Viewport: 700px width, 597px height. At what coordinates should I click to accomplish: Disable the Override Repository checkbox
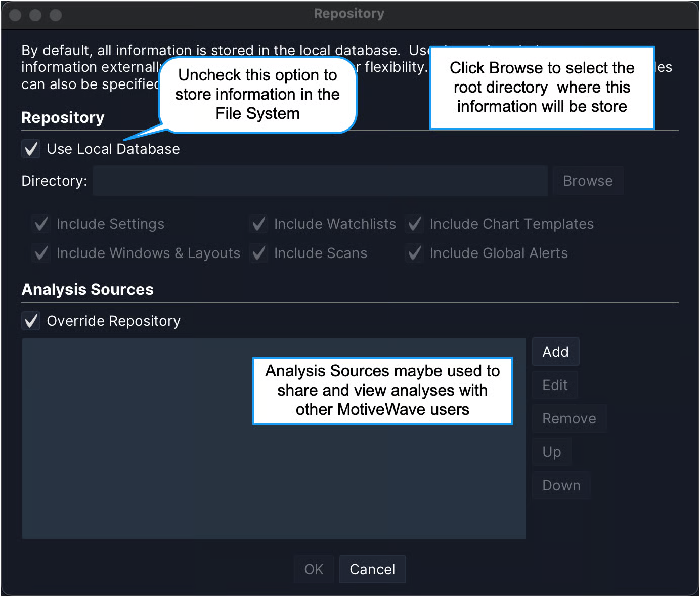click(31, 321)
